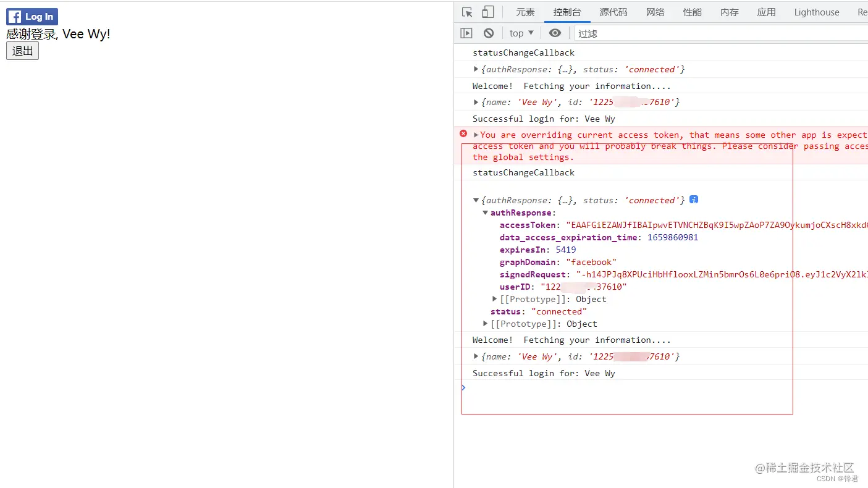This screenshot has width=868, height=488.
Task: Click the userID property row
Action: 563,287
